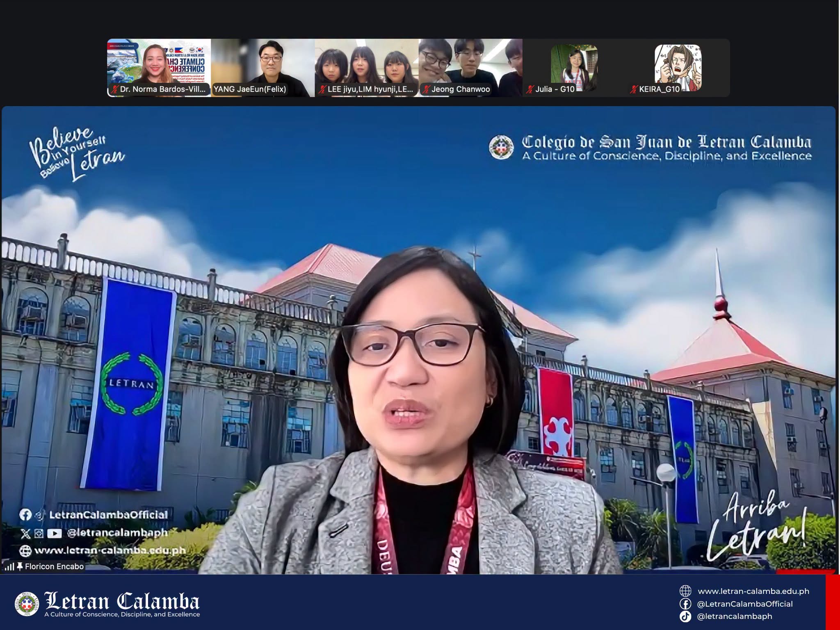Select YANG JaeEun(Felix) video thumbnail
840x630 pixels.
point(263,68)
